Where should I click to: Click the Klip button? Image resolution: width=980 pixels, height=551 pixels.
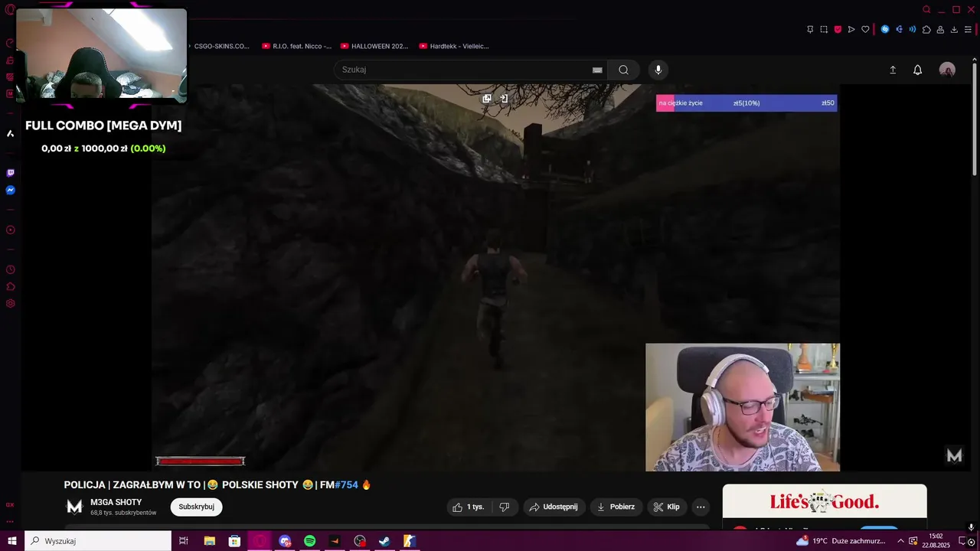[x=667, y=507]
